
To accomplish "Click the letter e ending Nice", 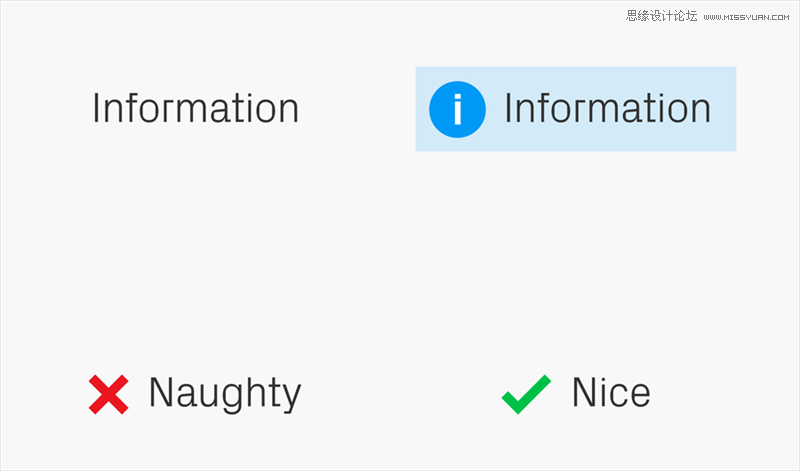I will 639,395.
